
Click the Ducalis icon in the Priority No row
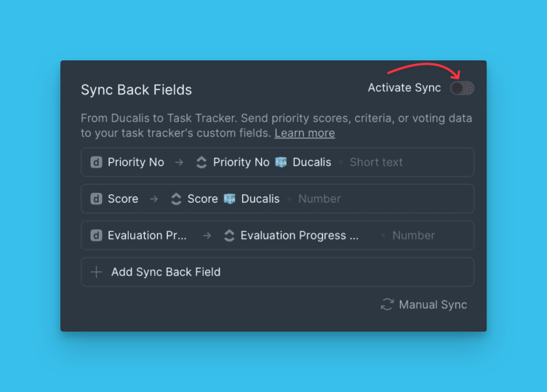[96, 162]
